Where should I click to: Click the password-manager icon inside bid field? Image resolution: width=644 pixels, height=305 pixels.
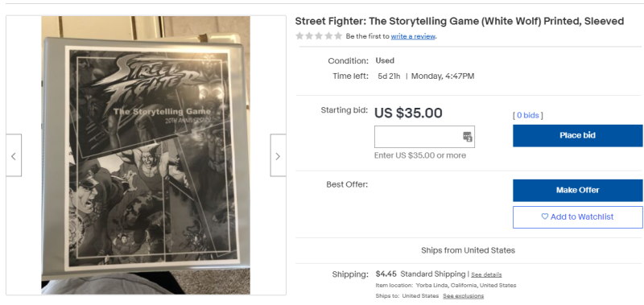click(x=468, y=137)
